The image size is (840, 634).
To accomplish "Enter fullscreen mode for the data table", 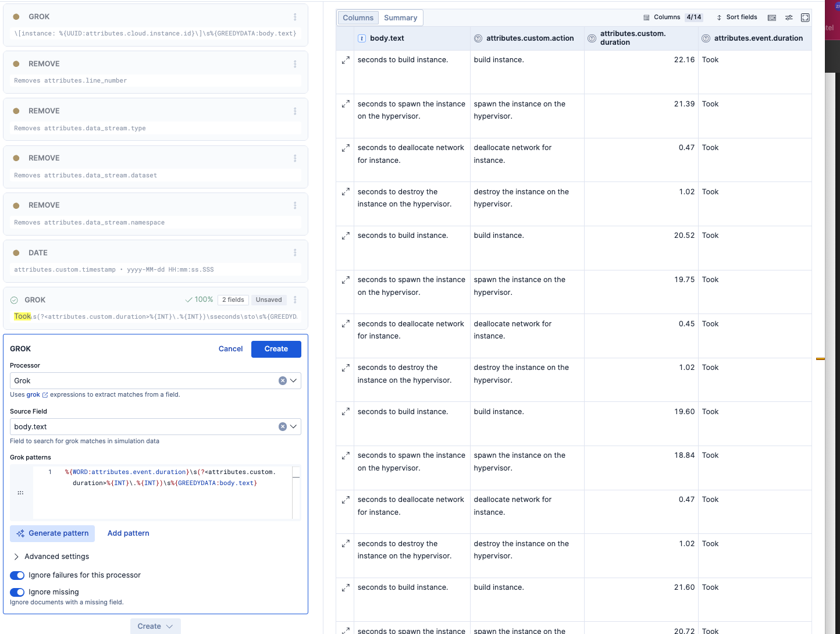I will click(805, 17).
